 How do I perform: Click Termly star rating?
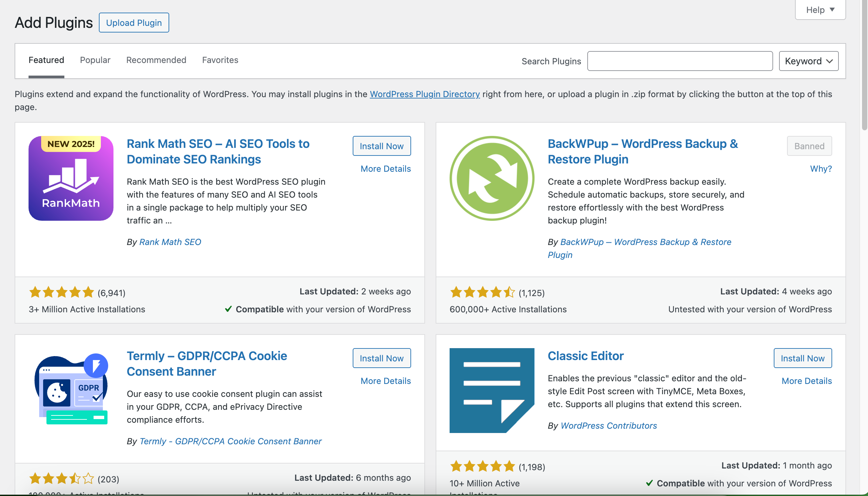click(x=61, y=479)
